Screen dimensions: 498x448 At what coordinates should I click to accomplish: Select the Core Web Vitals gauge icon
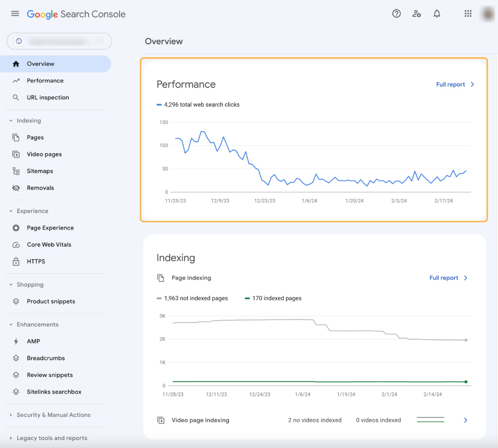coord(16,244)
